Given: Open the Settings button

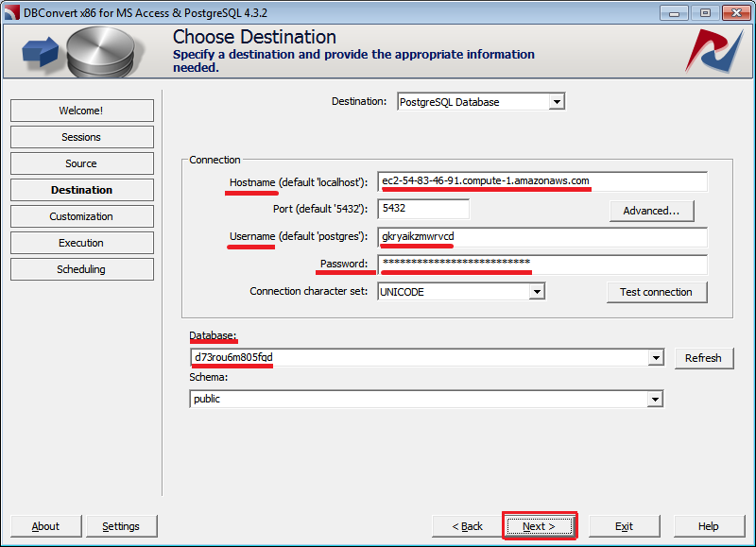Looking at the screenshot, I should [x=122, y=526].
